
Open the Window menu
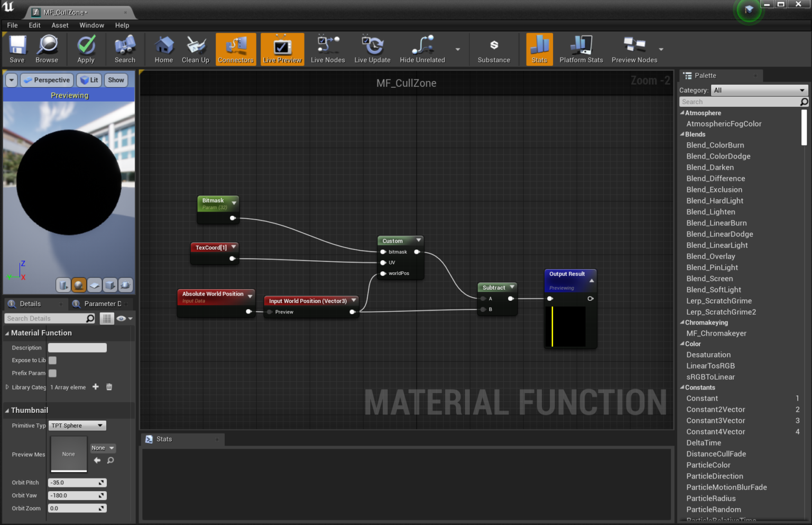coord(91,25)
